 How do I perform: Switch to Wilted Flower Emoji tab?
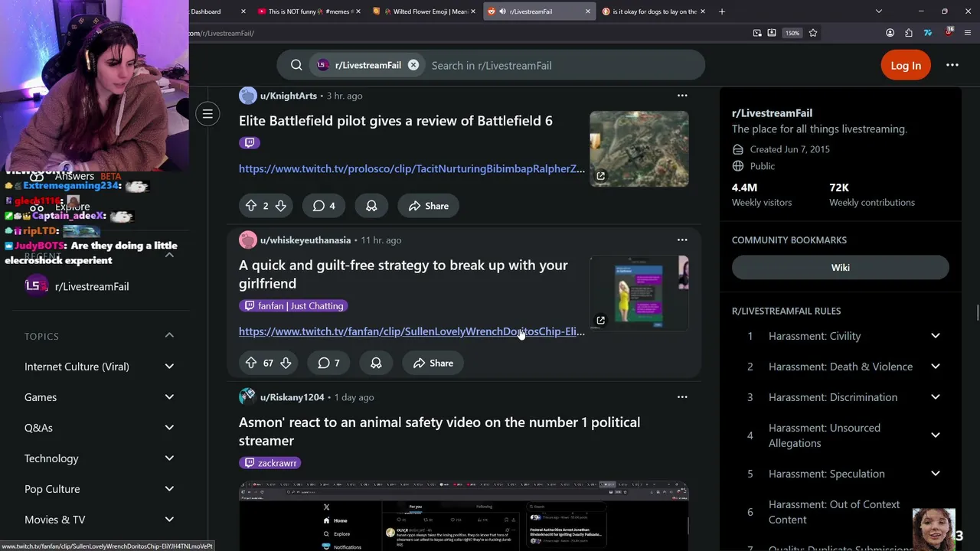(x=425, y=11)
